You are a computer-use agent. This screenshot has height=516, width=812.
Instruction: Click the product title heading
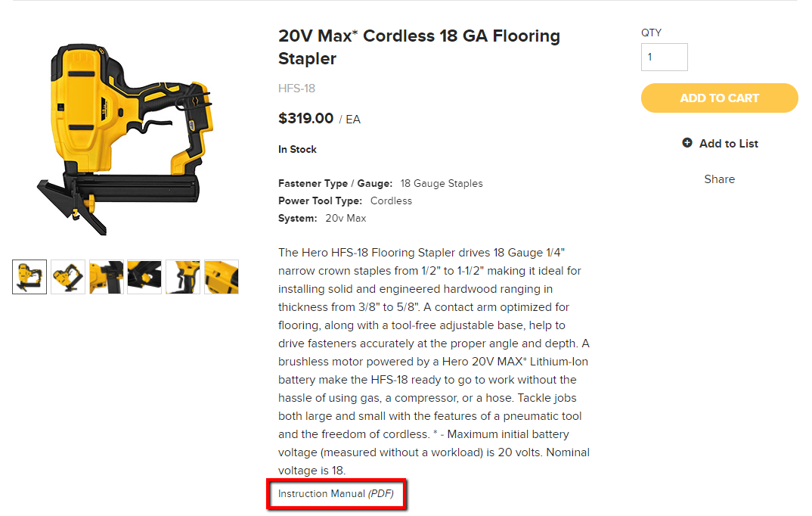419,47
